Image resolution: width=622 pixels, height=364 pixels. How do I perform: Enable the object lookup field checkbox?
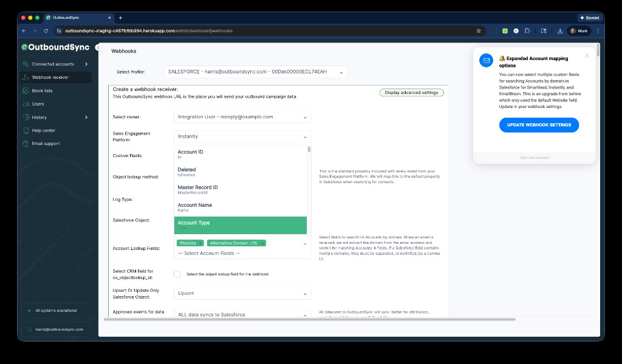[x=177, y=274]
